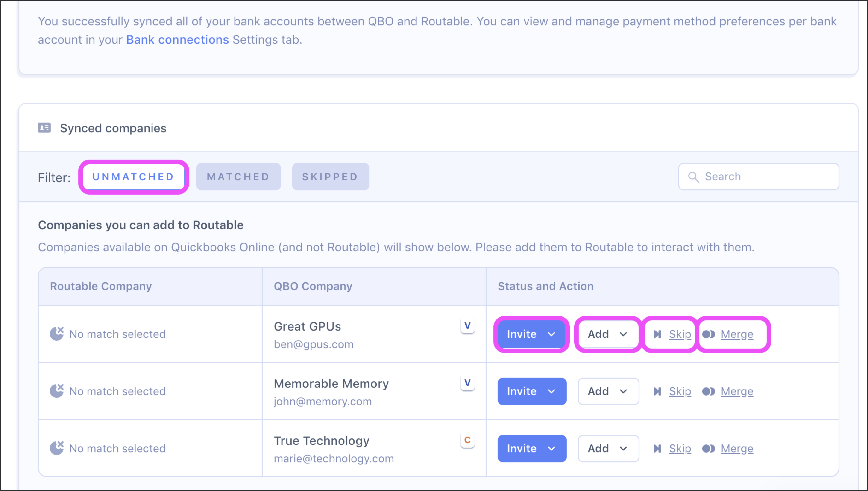Click no-match icon in Great GPUs row
Image resolution: width=868 pixels, height=491 pixels.
point(57,334)
